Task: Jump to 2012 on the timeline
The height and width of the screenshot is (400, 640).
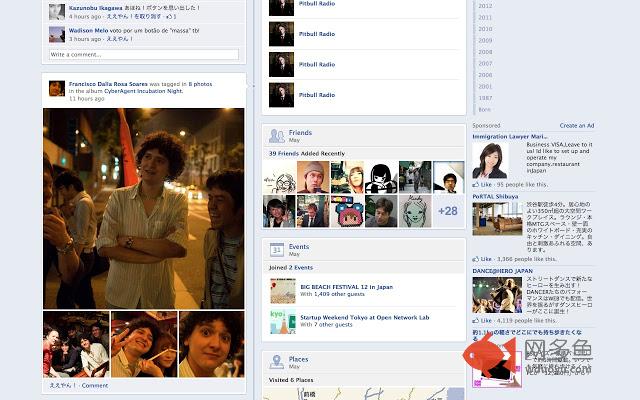Action: coord(485,6)
